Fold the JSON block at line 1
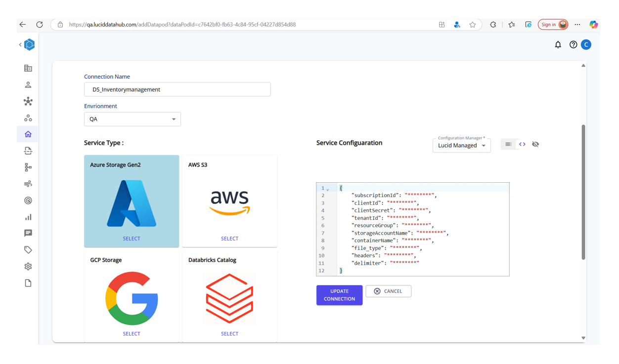The width and height of the screenshot is (619, 364). click(x=327, y=189)
